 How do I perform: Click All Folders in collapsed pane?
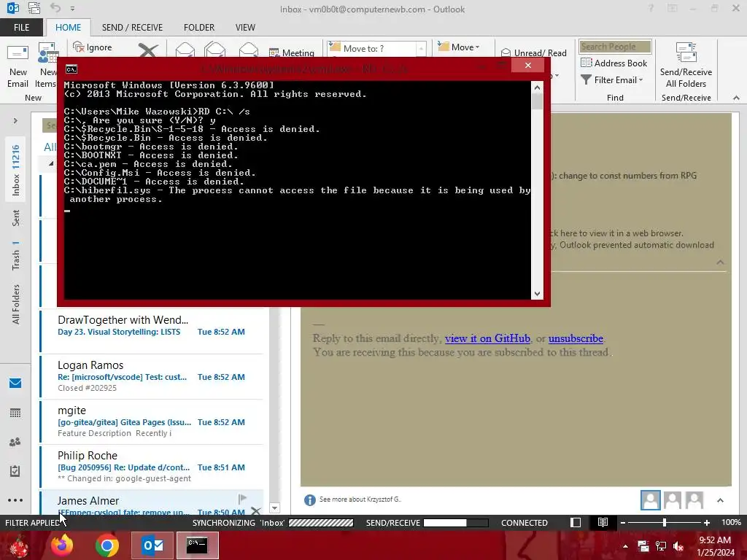(x=16, y=304)
